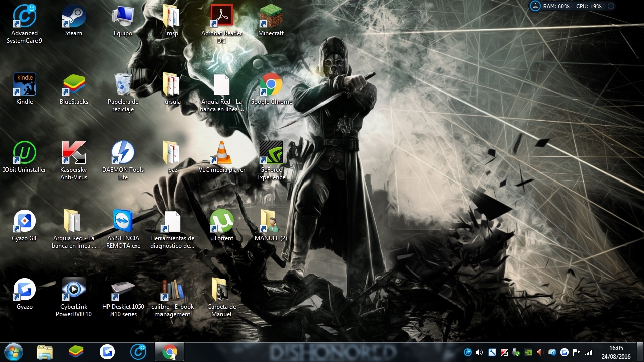Select the Google Chrome desktop shortcut
The image size is (644, 362).
tap(271, 89)
